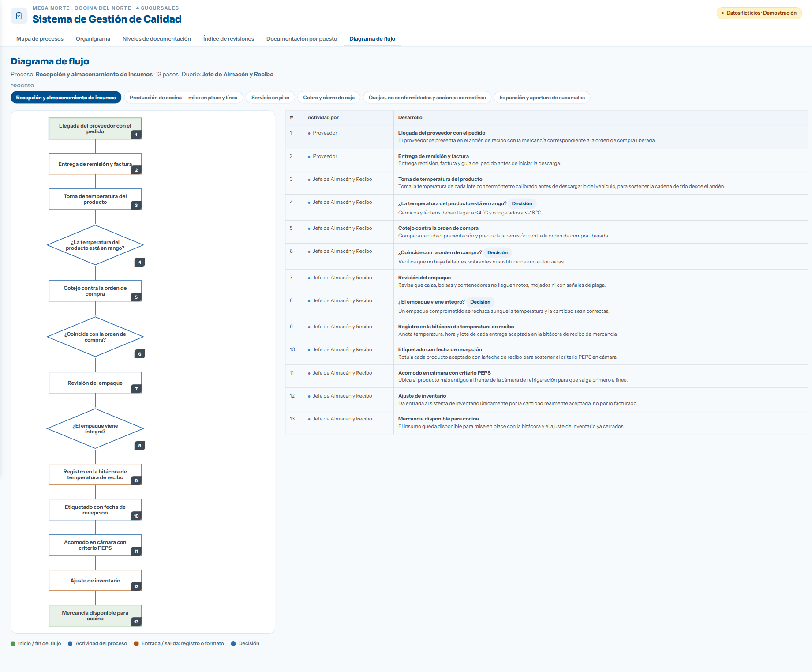Select the Entrega de remisión y factura node

95,164
